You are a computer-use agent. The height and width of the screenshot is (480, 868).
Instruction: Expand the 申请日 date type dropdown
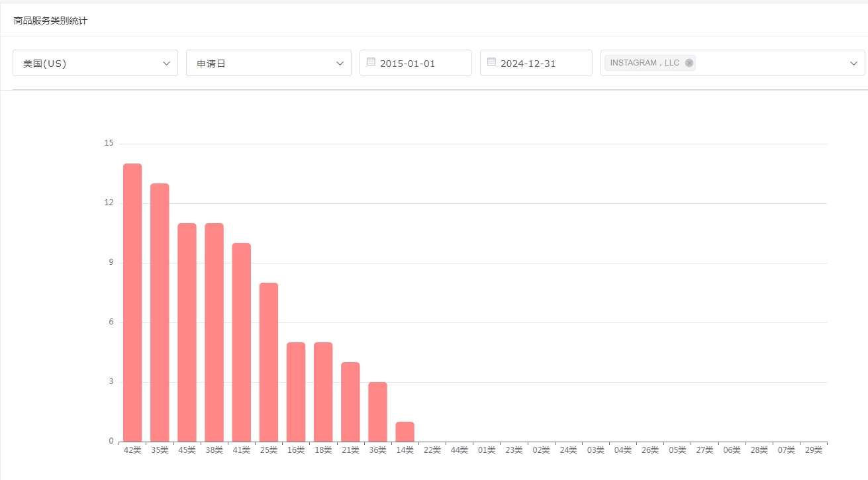tap(269, 63)
